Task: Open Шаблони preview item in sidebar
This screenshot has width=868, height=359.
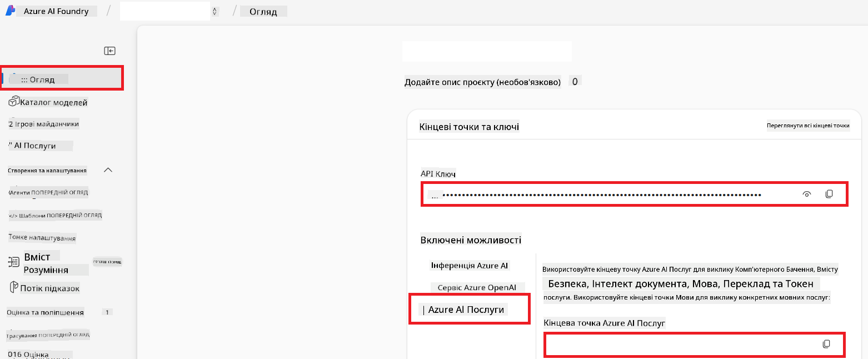Action: click(x=55, y=215)
